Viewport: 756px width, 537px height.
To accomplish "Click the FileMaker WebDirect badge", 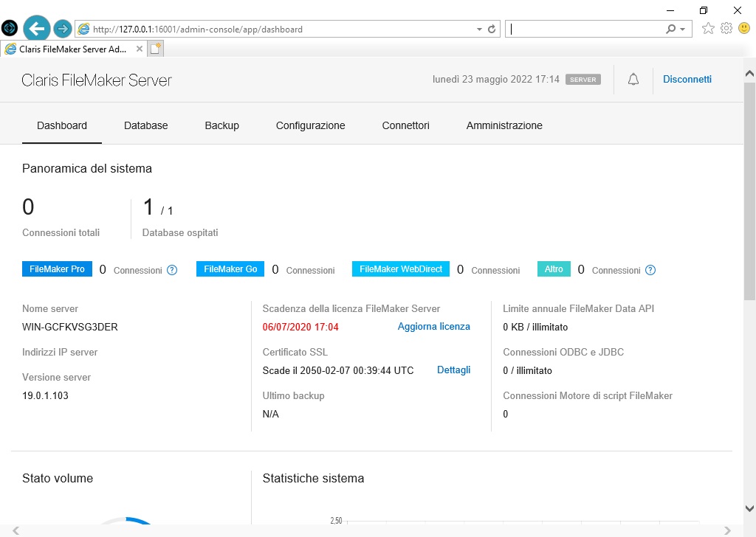I will [x=401, y=268].
